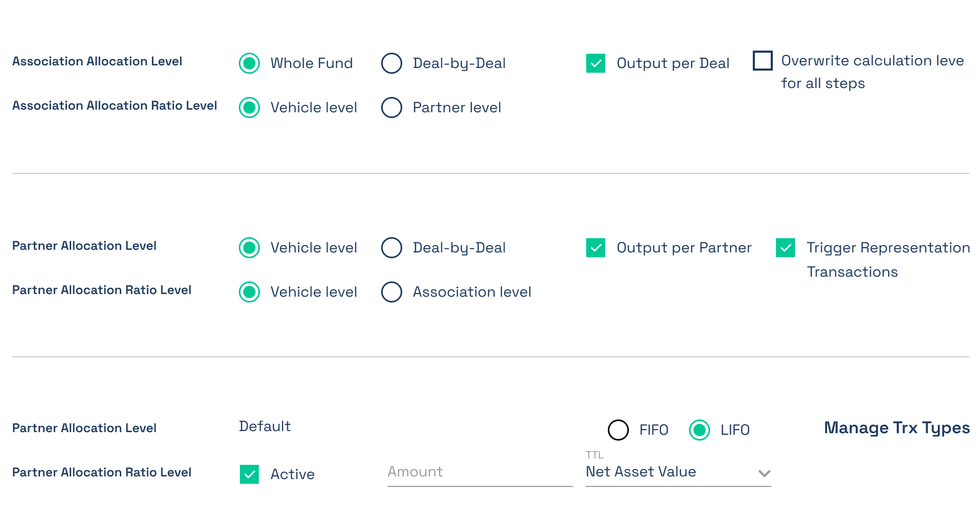The image size is (980, 527).
Task: Open Manage Trx Types
Action: 897,428
